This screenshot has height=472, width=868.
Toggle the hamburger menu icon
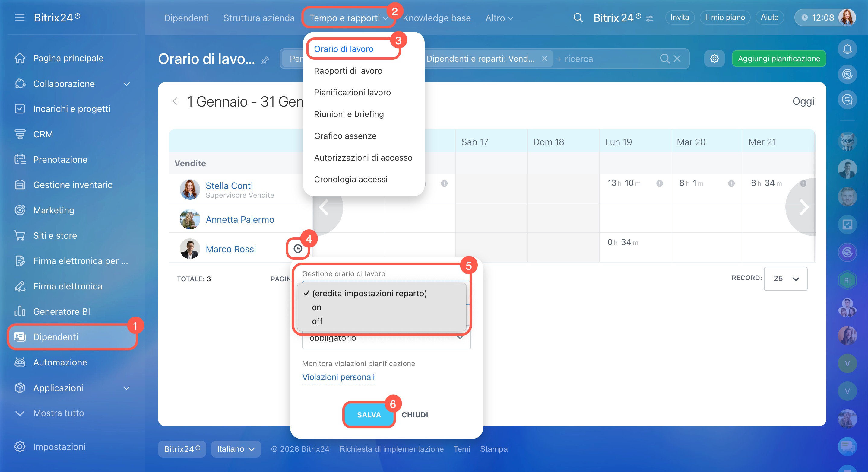tap(20, 18)
